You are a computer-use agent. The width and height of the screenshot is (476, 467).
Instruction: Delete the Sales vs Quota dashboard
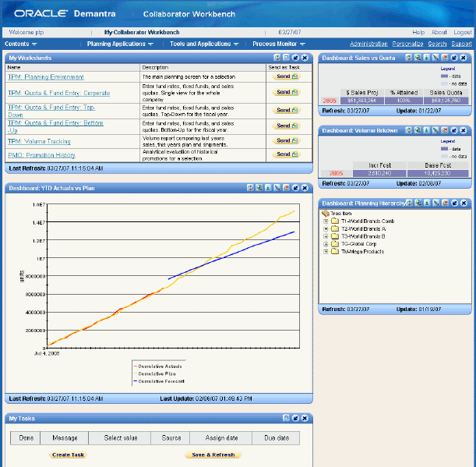[x=445, y=58]
